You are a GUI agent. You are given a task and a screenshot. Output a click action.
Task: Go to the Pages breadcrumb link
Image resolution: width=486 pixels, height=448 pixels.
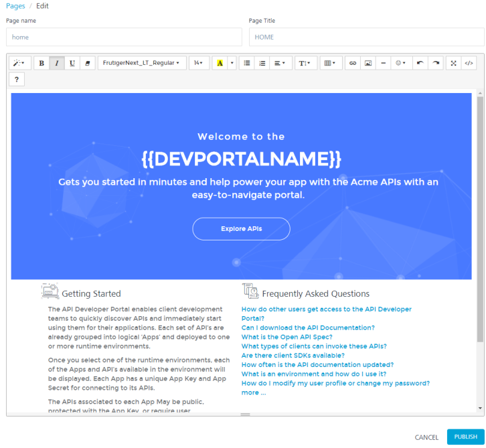tap(15, 6)
